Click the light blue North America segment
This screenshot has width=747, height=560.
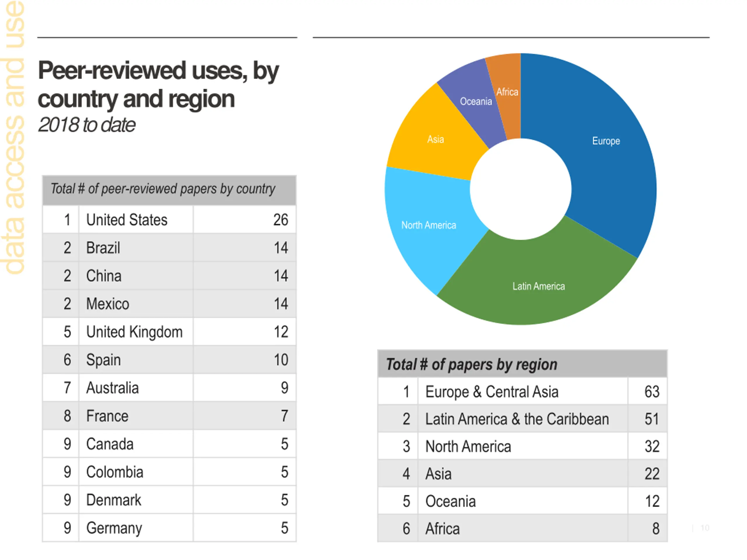429,225
